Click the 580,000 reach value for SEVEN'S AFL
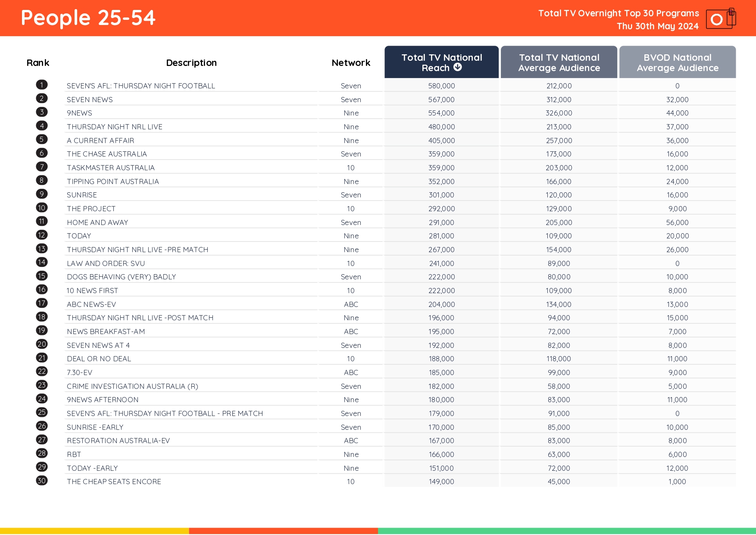This screenshot has width=756, height=535. tap(441, 85)
